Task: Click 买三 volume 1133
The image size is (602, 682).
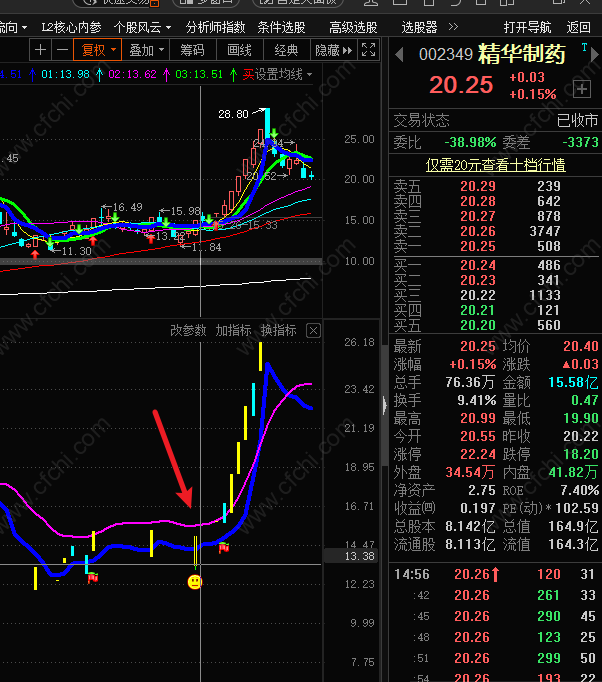Action: click(545, 295)
